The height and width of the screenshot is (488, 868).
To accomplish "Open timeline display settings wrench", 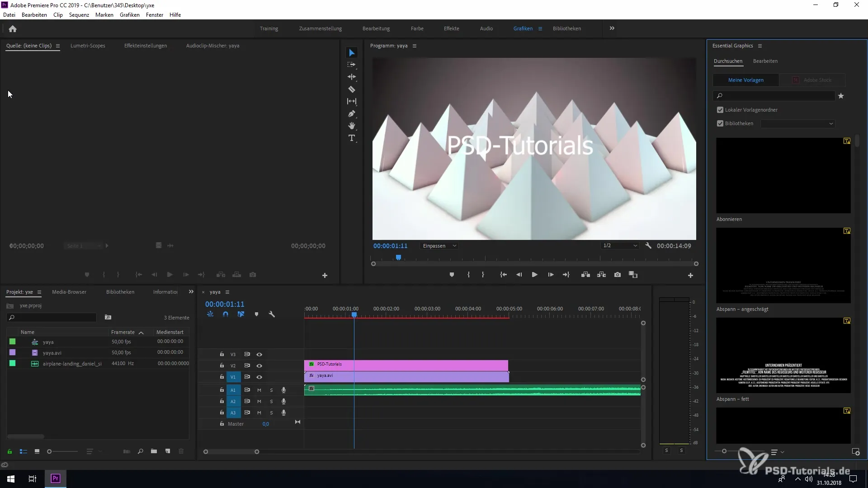I will pos(272,314).
